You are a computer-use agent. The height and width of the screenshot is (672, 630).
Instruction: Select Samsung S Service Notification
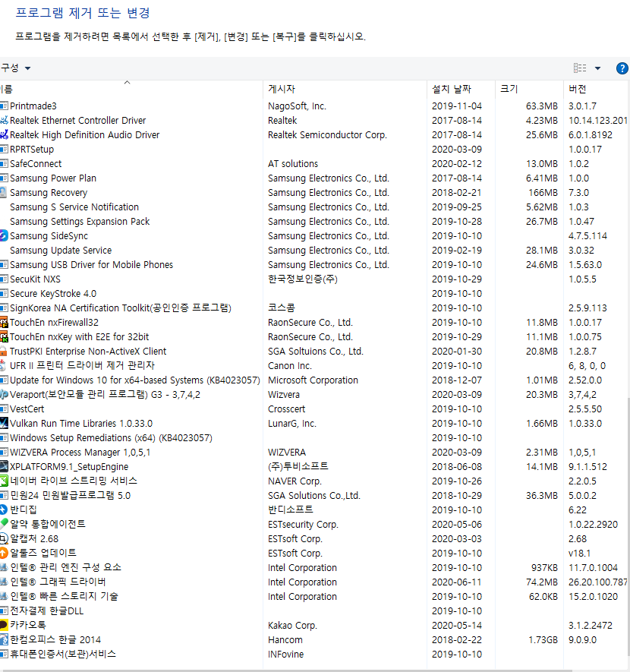[x=74, y=207]
